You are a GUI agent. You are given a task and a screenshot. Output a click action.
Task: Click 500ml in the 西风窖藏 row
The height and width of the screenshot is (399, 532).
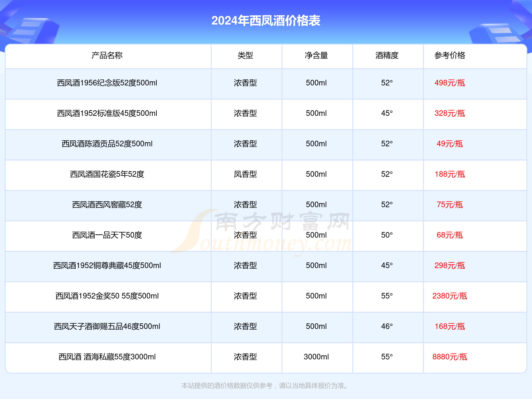pos(316,205)
